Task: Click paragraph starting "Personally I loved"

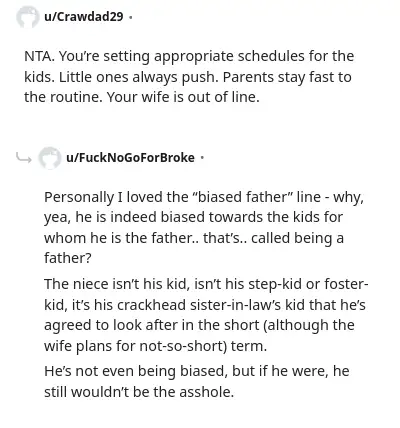Action: (204, 228)
